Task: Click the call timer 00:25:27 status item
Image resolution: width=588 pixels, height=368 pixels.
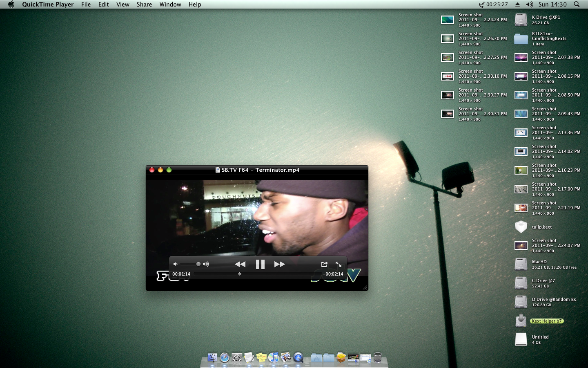Action: [494, 4]
